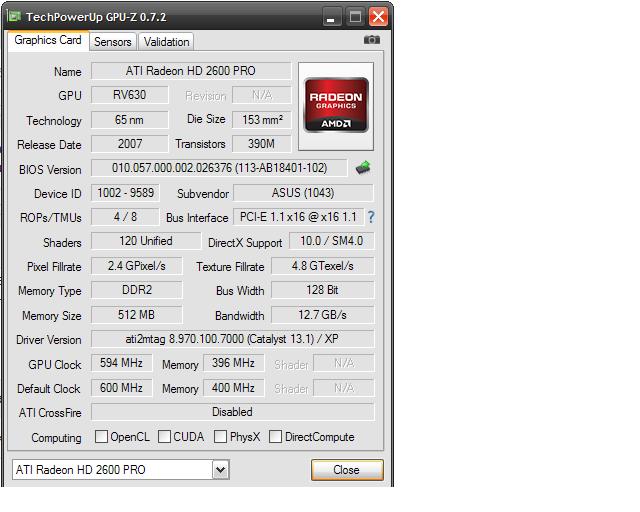This screenshot has height=512, width=640.
Task: Click the Bandwidth label
Action: [x=240, y=316]
